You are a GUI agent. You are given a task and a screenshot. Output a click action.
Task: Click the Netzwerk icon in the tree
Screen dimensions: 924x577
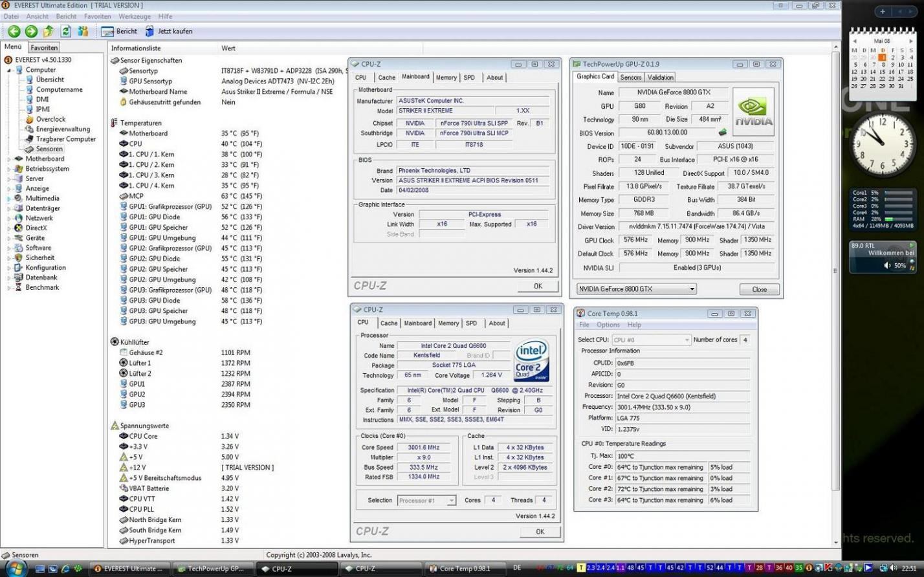[x=19, y=218]
